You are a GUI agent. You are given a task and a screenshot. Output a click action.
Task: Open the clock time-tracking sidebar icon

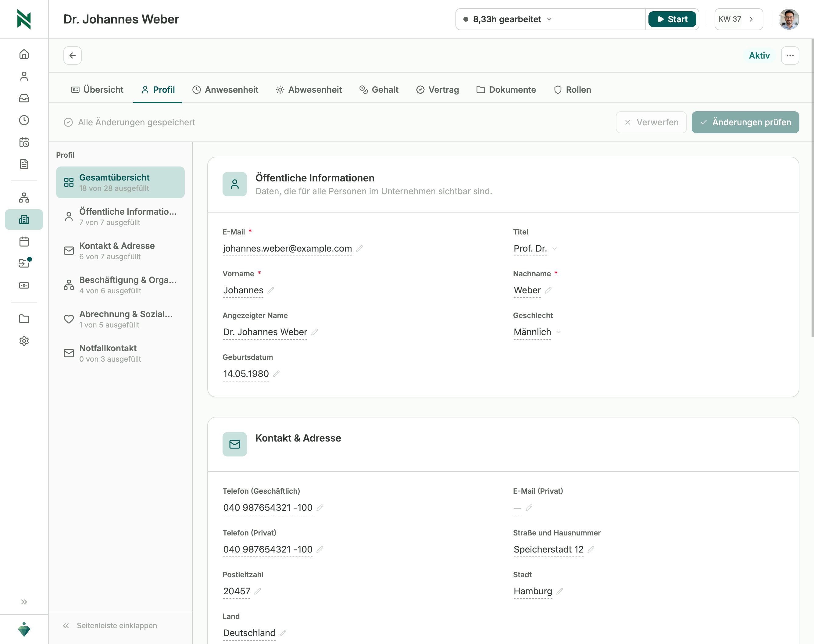click(x=24, y=120)
